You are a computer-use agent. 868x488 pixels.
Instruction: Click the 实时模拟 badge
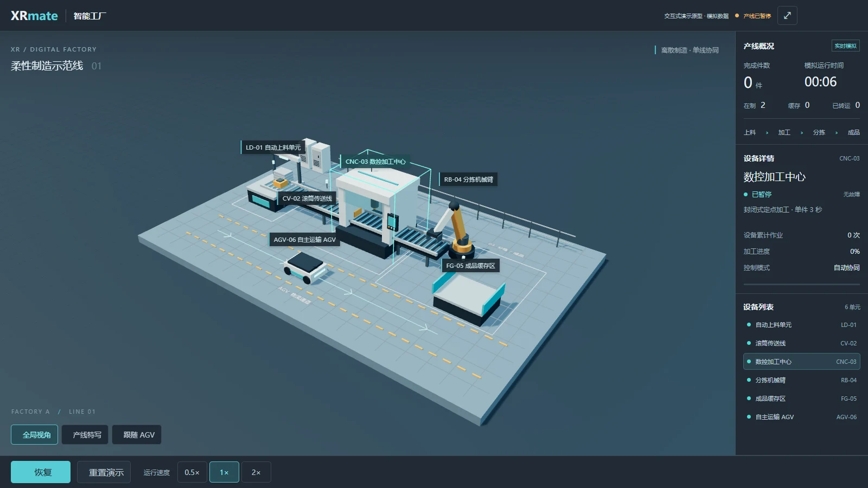(x=845, y=46)
